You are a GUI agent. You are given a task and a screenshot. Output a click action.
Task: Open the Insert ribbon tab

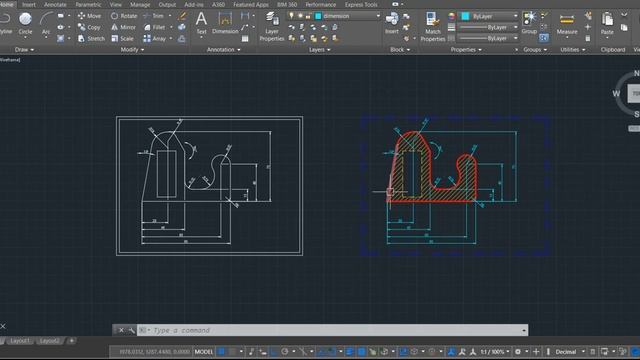click(29, 4)
